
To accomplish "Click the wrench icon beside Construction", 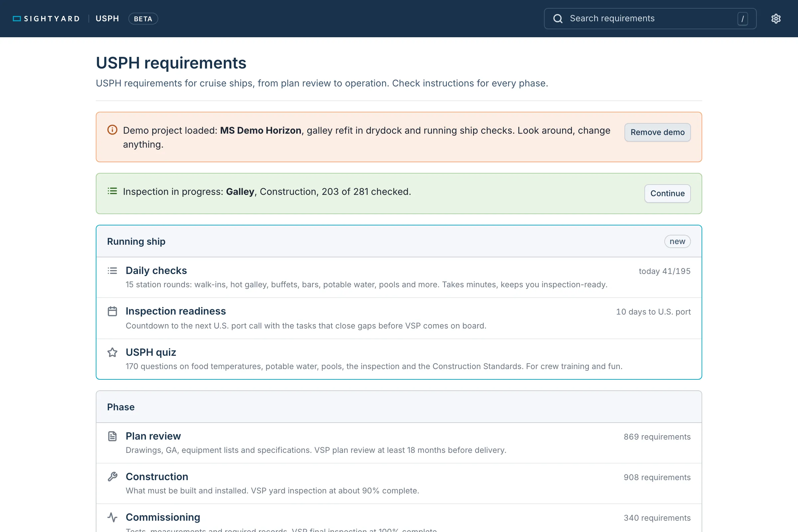I will [112, 477].
